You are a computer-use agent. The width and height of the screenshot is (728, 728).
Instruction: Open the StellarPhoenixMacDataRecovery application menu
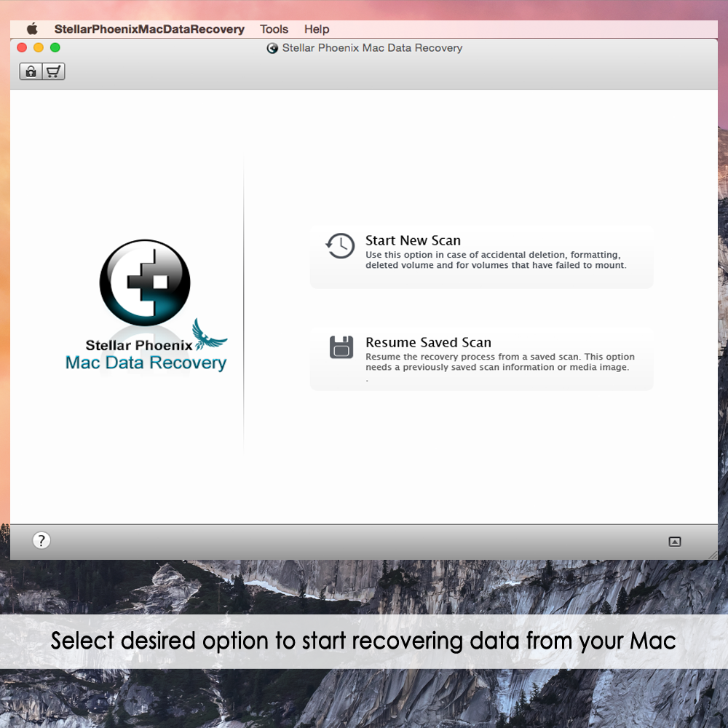[149, 29]
